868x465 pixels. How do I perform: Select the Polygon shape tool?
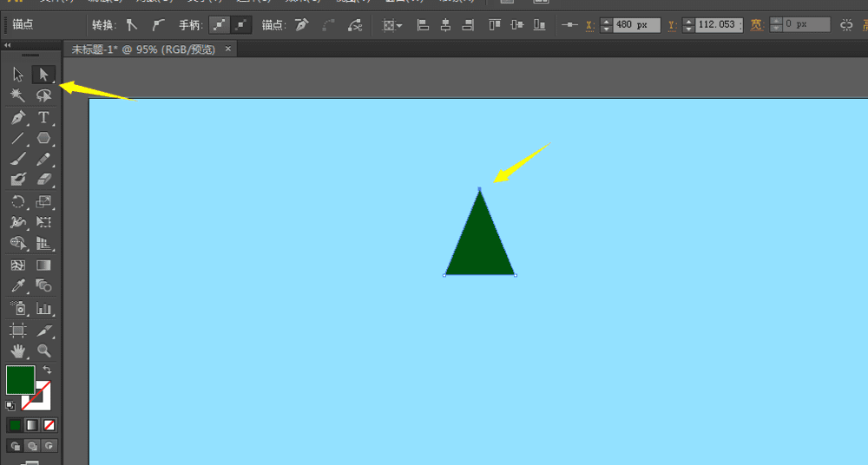(43, 138)
